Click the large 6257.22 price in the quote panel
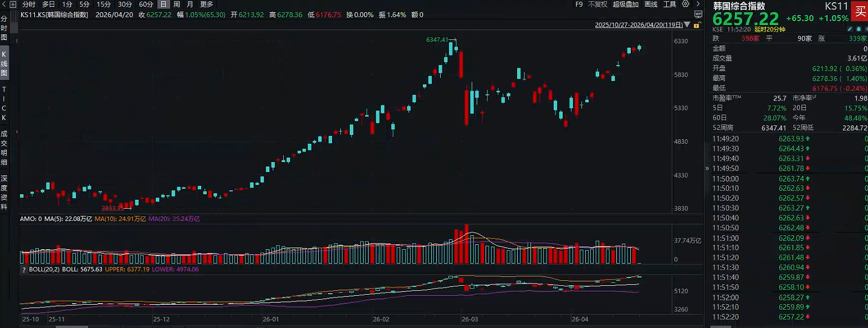 pyautogui.click(x=746, y=19)
